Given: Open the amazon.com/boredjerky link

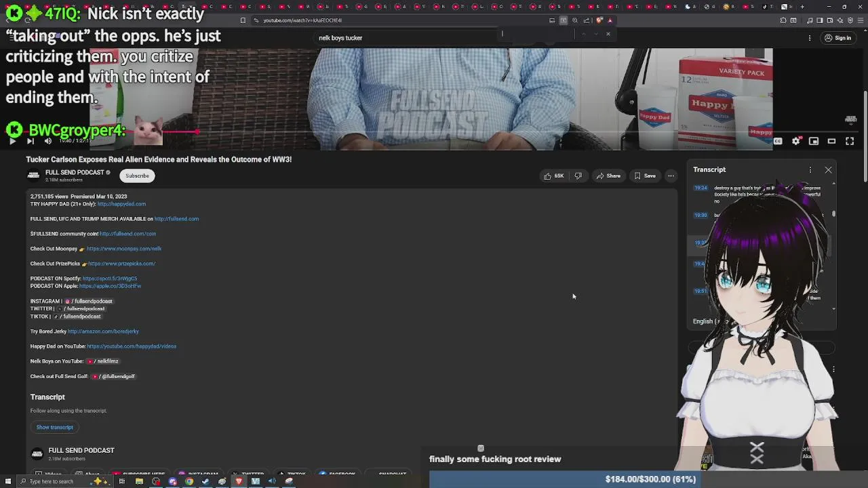Looking at the screenshot, I should tap(103, 331).
